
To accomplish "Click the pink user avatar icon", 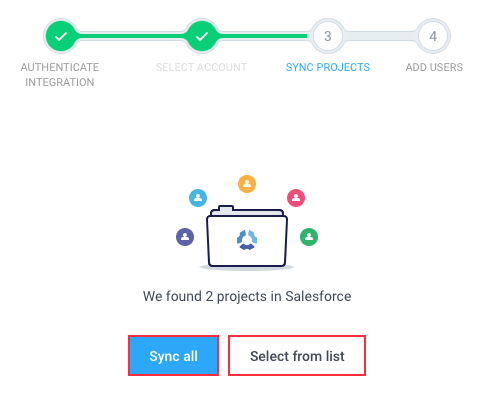I will pos(296,198).
